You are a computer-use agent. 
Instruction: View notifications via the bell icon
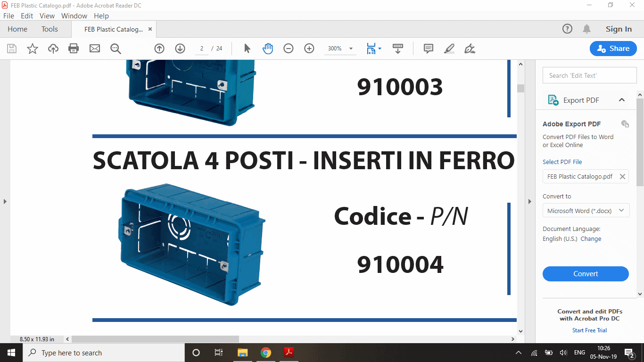587,29
